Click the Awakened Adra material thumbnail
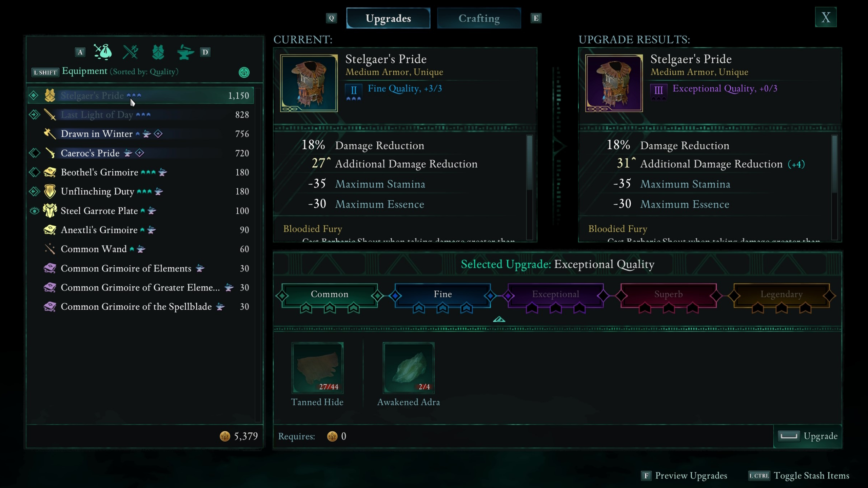This screenshot has height=488, width=868. [x=408, y=367]
